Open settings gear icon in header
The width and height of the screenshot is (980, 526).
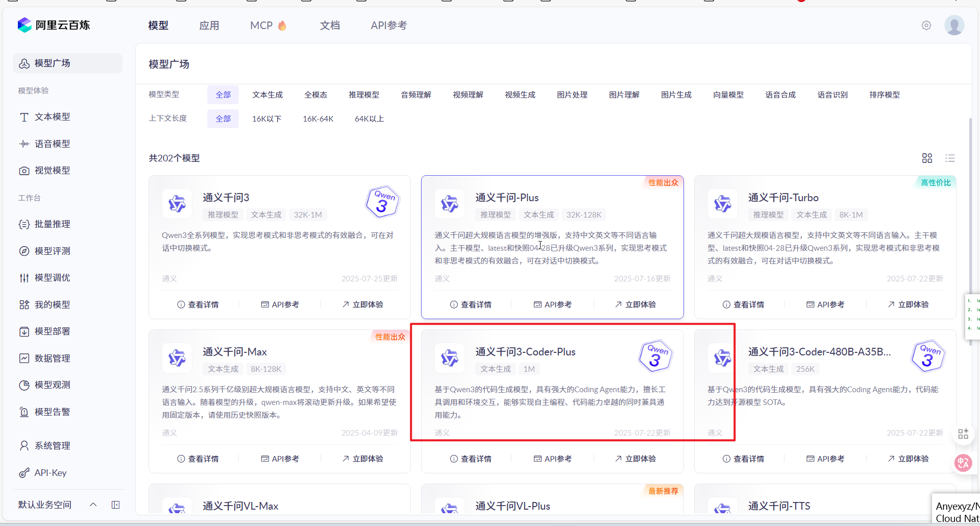click(x=926, y=26)
